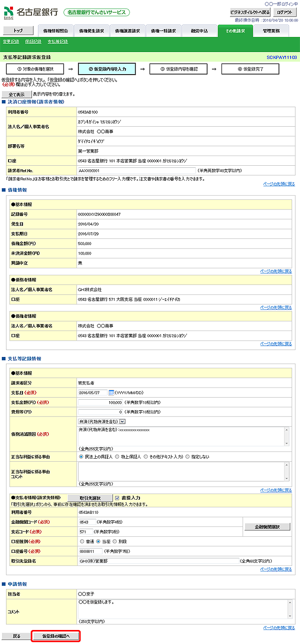Viewport: 300px width, 644px height.
Task: Click the 金融機関コード input field
Action: pos(86,522)
